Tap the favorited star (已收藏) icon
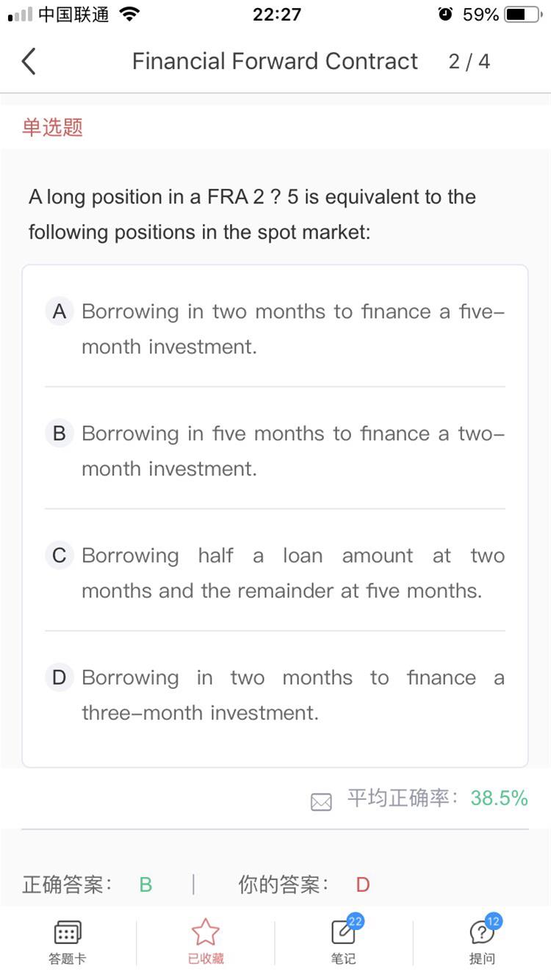551x980 pixels. [205, 933]
